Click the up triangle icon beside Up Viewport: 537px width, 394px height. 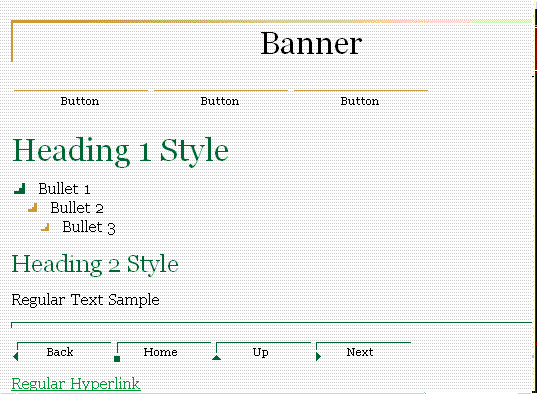(216, 357)
